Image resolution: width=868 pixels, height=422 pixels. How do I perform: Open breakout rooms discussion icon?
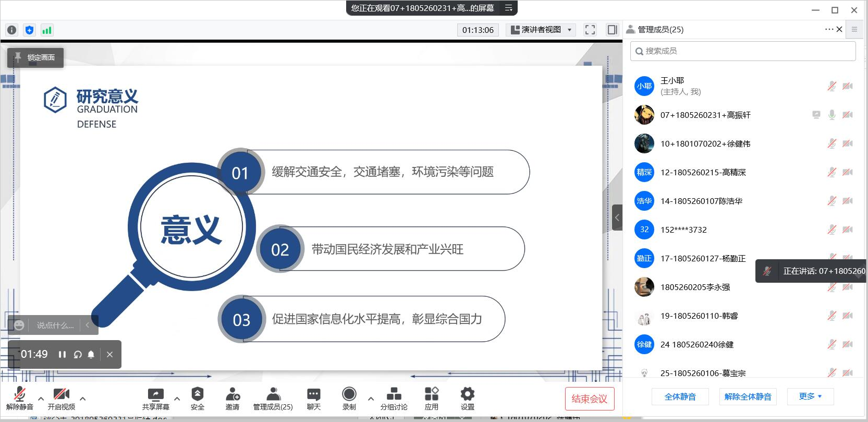tap(394, 394)
